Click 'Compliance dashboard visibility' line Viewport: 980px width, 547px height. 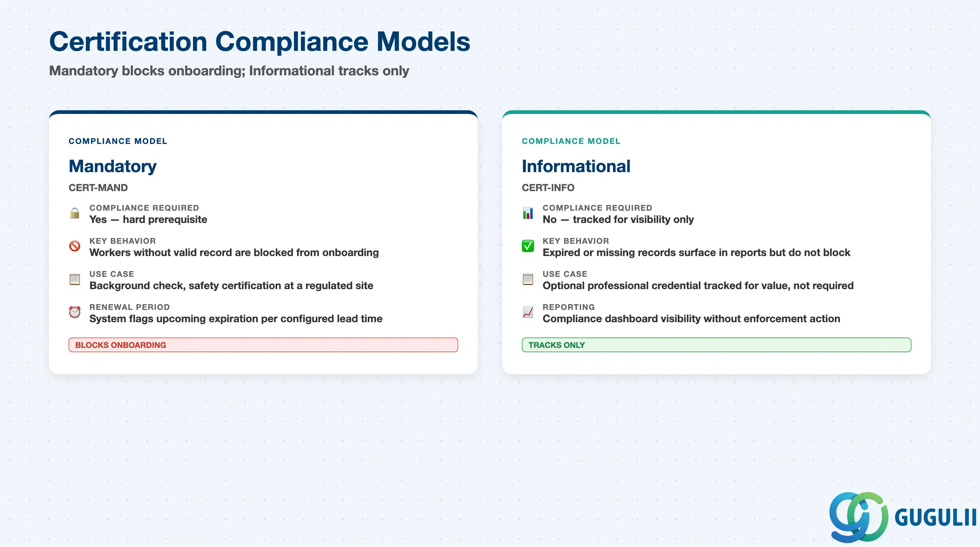click(x=691, y=319)
